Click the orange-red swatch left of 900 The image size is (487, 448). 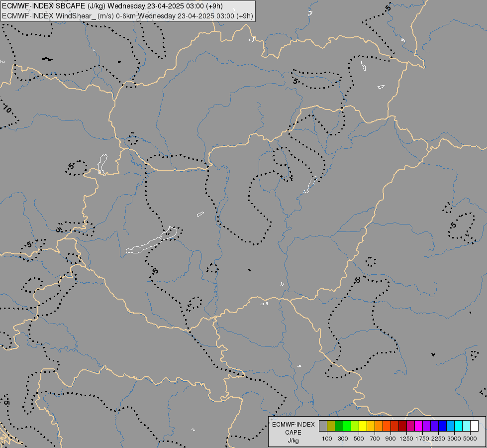(x=387, y=426)
